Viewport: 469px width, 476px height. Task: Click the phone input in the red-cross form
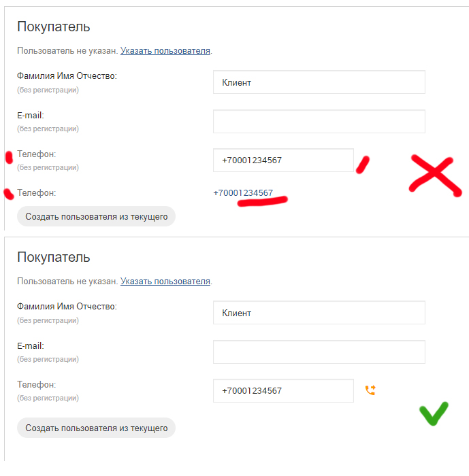pos(283,160)
